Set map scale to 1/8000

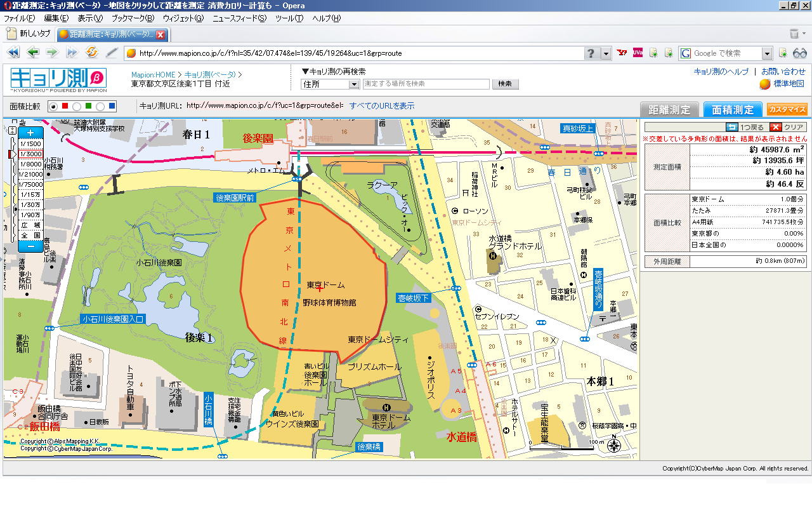point(30,164)
